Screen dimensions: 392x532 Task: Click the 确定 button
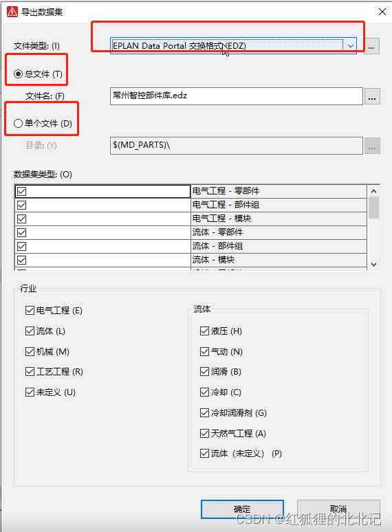(242, 509)
